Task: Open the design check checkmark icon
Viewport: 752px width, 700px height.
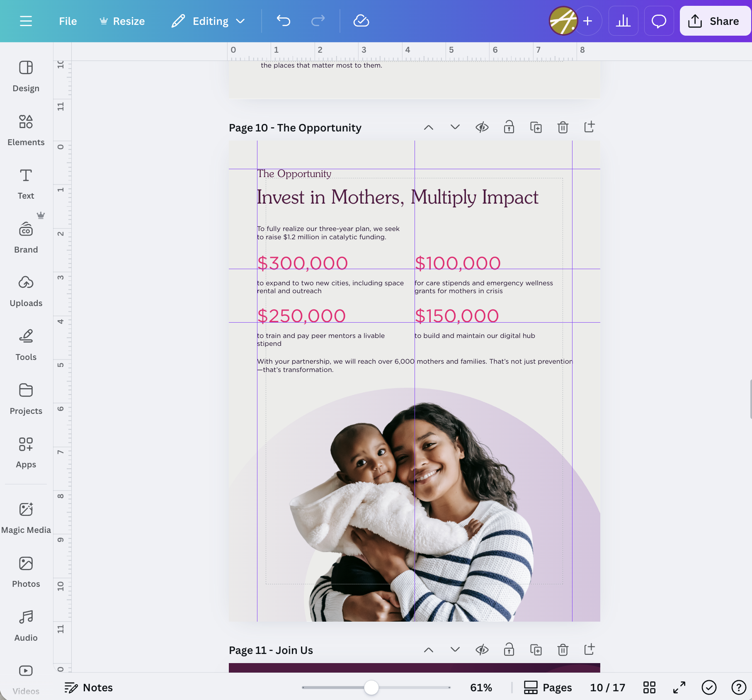Action: coord(709,688)
